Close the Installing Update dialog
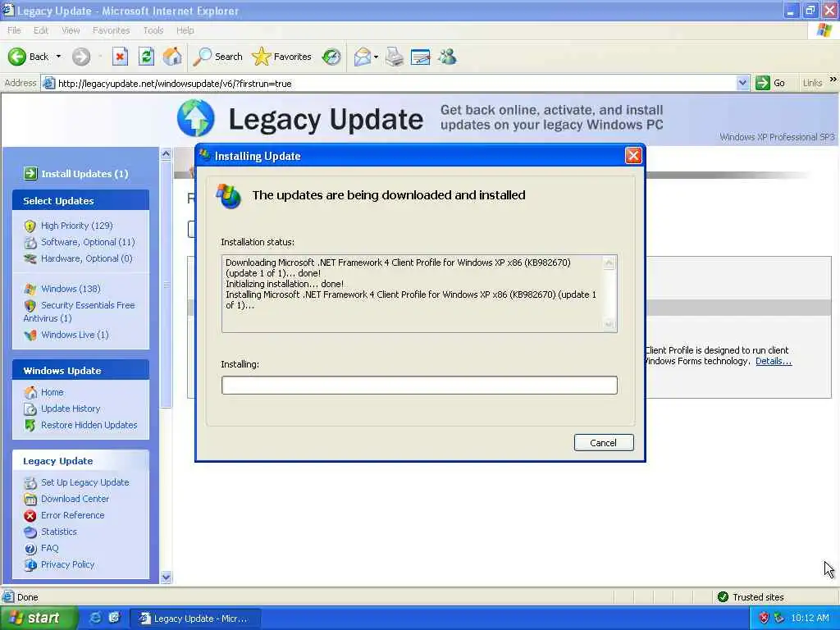 click(x=633, y=155)
